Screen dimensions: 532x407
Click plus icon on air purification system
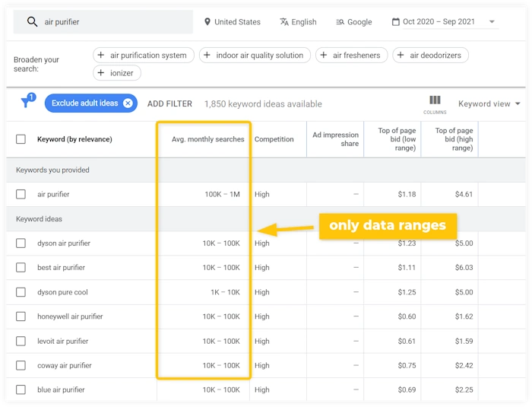pyautogui.click(x=101, y=55)
